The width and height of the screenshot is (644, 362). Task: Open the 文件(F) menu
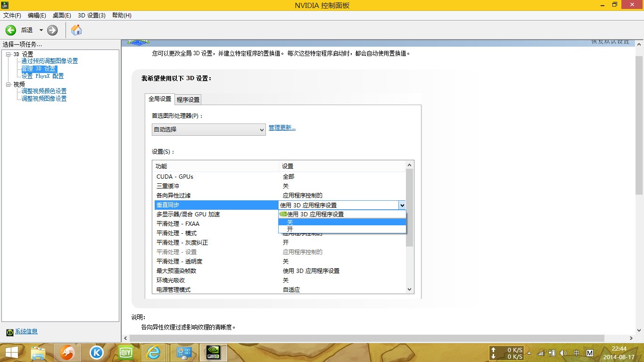pos(12,16)
